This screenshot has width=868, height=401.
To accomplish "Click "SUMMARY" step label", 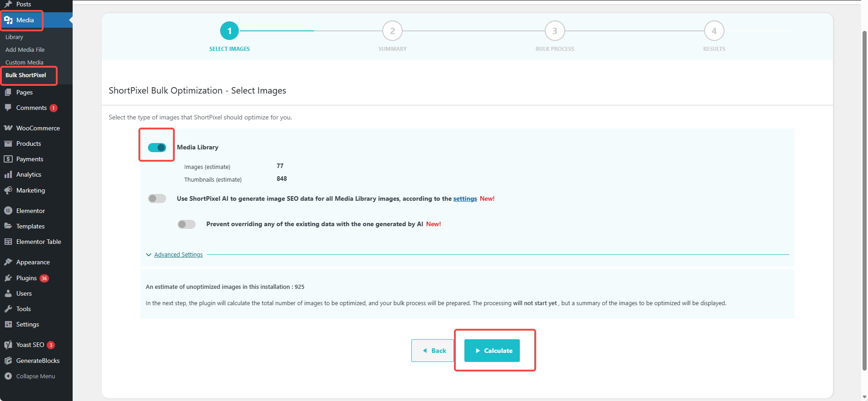I will [x=393, y=49].
